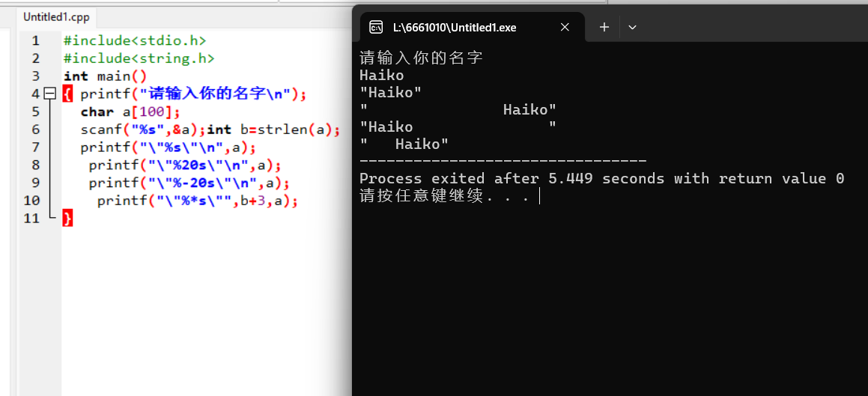868x396 pixels.
Task: Click the closing red brace on line 11
Action: 67,219
